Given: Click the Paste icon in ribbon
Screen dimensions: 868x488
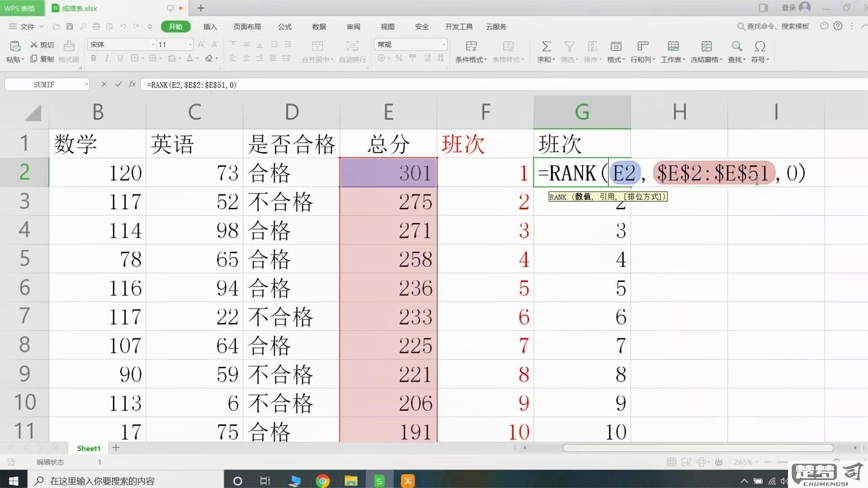Looking at the screenshot, I should pos(15,46).
